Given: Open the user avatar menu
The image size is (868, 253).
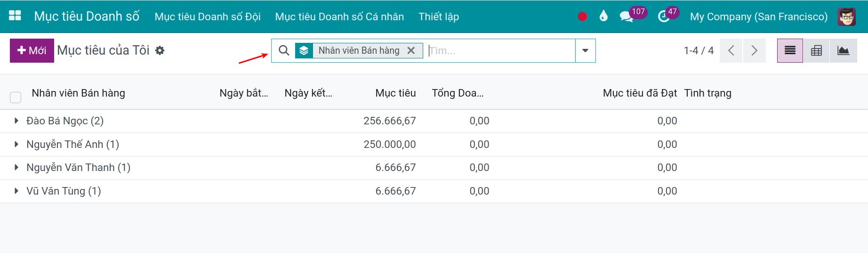Looking at the screenshot, I should pyautogui.click(x=846, y=16).
